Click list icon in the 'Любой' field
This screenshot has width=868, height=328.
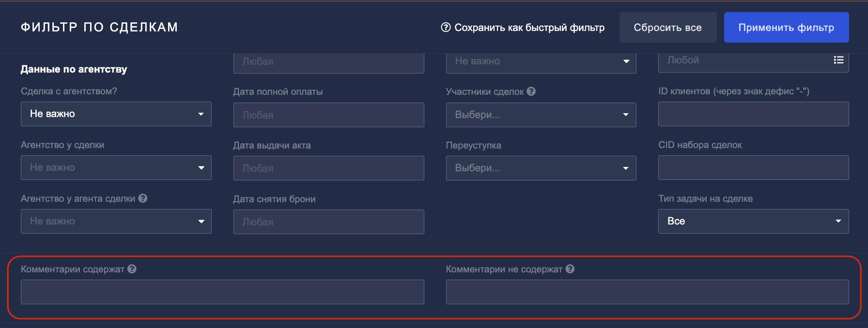pos(838,60)
